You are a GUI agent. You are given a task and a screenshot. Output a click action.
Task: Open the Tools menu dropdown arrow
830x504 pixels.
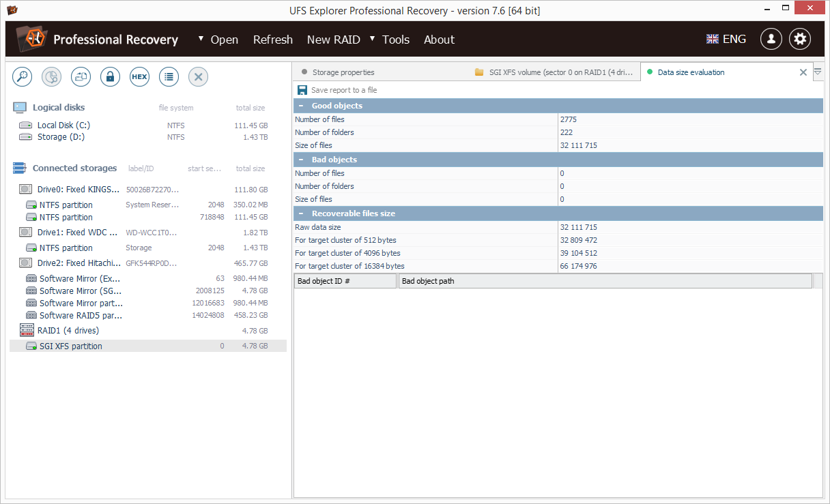tap(373, 39)
